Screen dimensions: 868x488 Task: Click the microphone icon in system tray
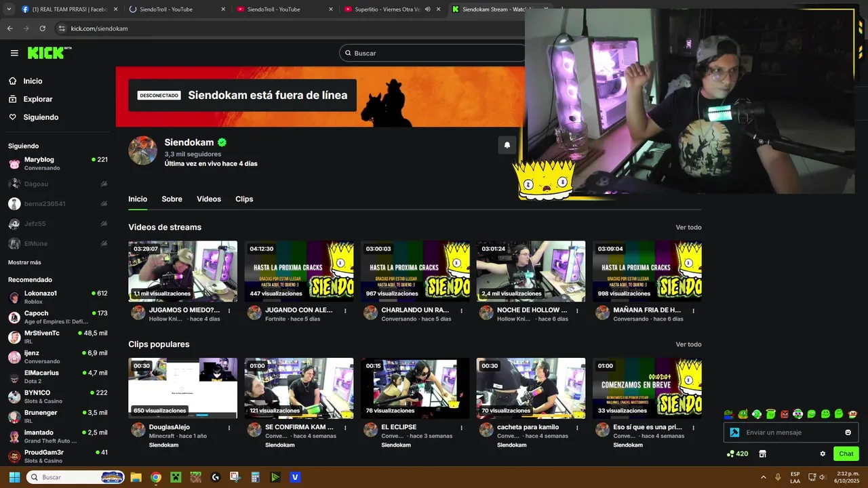tap(778, 477)
